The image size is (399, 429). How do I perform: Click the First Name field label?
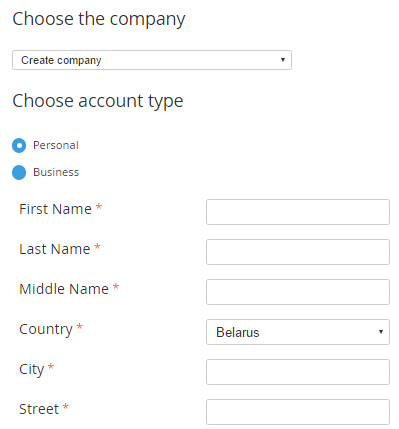point(55,209)
